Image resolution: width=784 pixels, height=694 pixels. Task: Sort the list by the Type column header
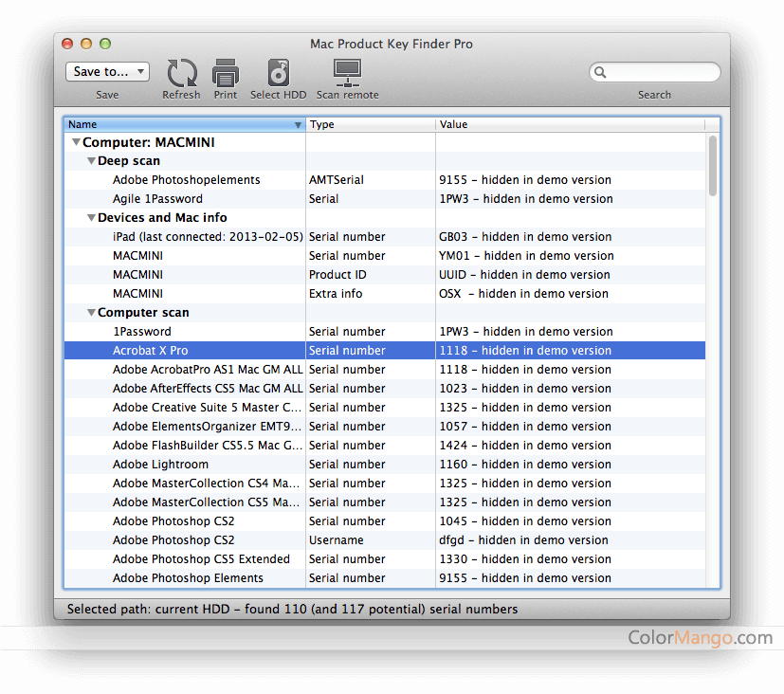pos(370,124)
